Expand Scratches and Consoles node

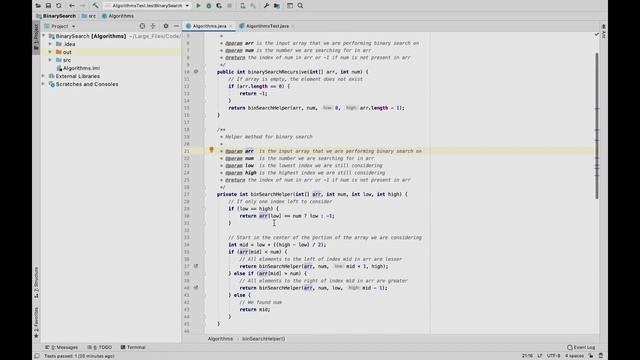44,84
